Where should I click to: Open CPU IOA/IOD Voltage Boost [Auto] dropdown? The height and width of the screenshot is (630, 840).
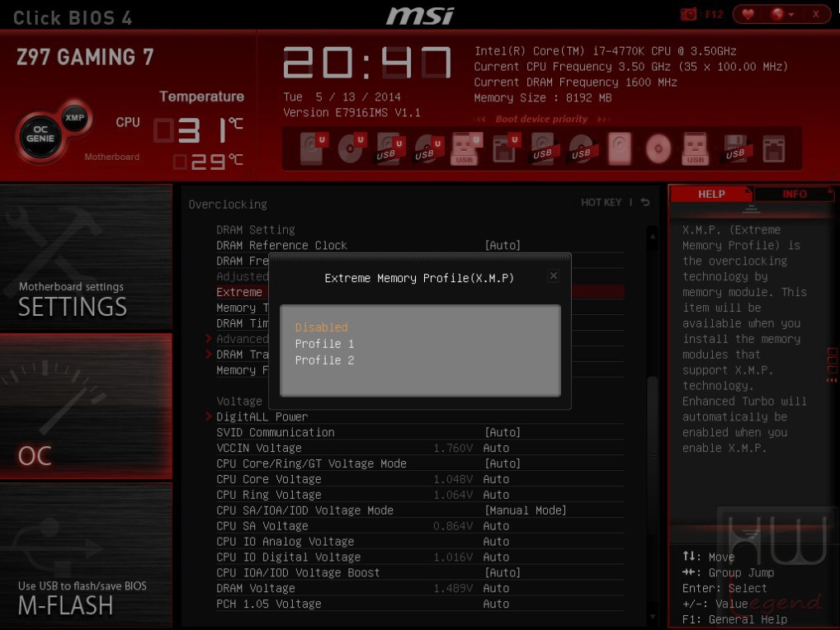pos(503,573)
